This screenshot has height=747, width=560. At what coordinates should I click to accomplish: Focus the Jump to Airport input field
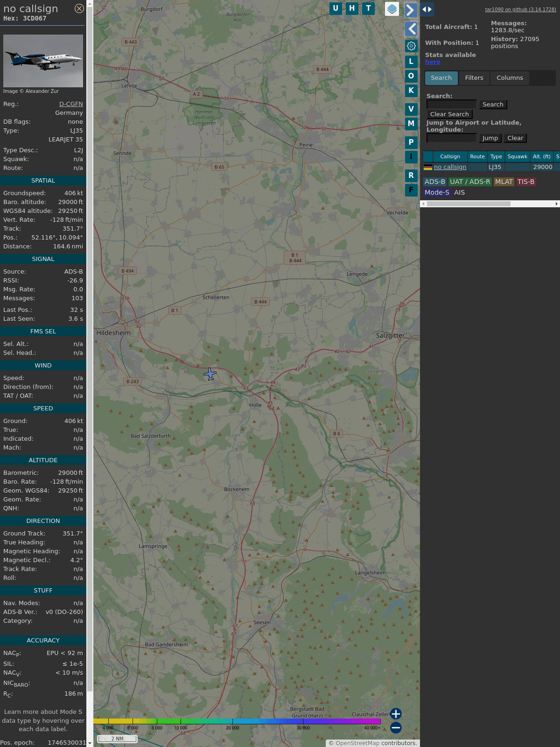pyautogui.click(x=451, y=138)
